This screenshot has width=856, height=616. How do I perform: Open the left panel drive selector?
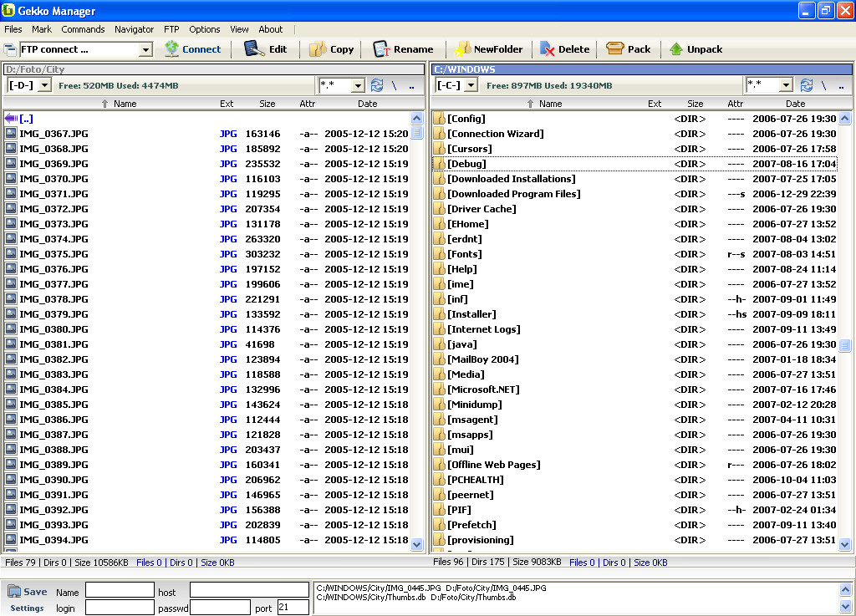[44, 85]
